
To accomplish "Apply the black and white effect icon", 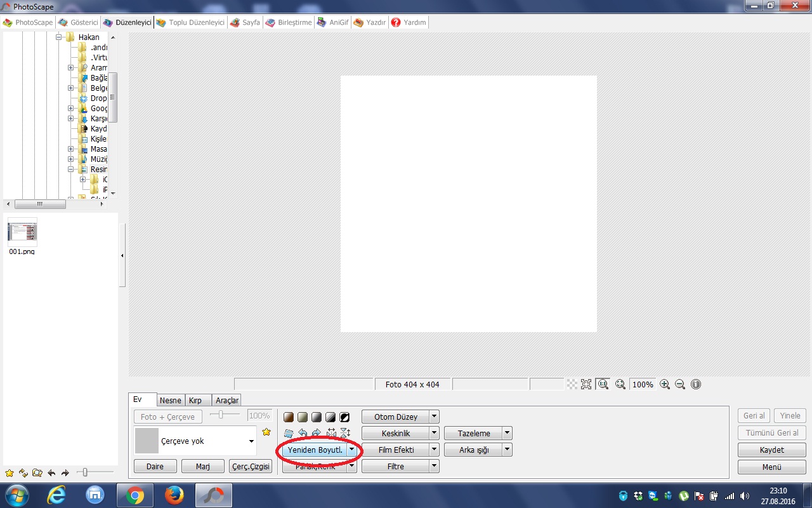I will point(331,417).
